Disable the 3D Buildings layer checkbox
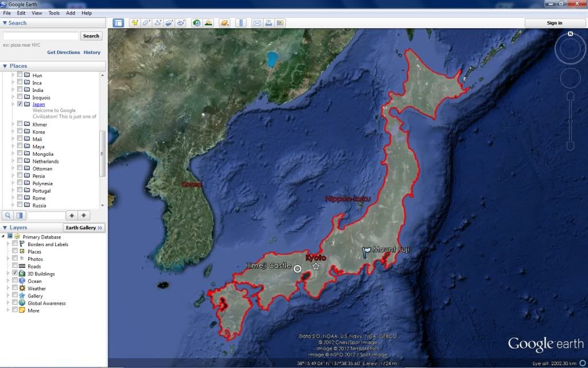This screenshot has height=368, width=588. (15, 273)
